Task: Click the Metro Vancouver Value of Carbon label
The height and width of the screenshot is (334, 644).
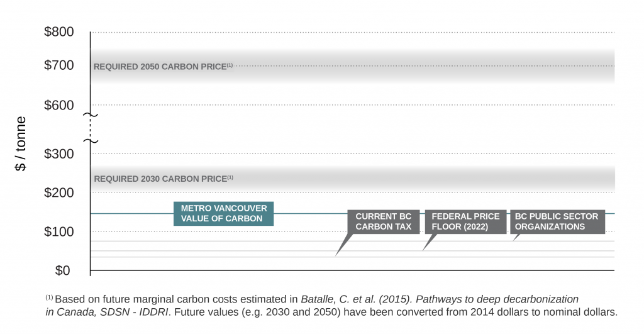Action: tap(223, 214)
